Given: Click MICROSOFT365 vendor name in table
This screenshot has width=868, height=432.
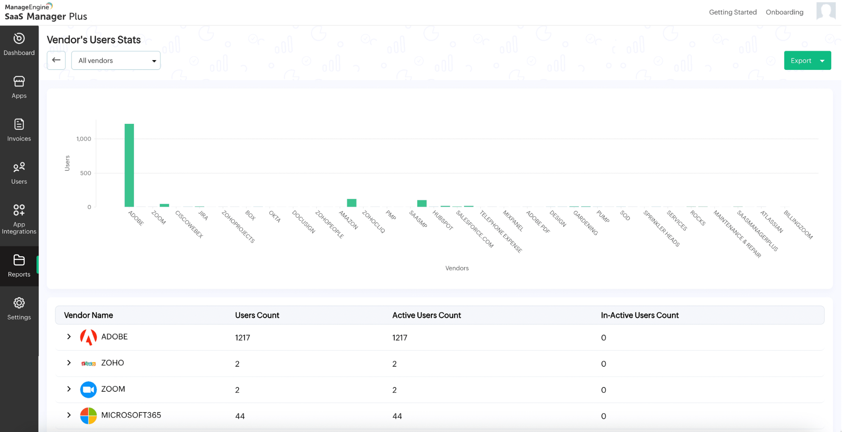Looking at the screenshot, I should 131,415.
